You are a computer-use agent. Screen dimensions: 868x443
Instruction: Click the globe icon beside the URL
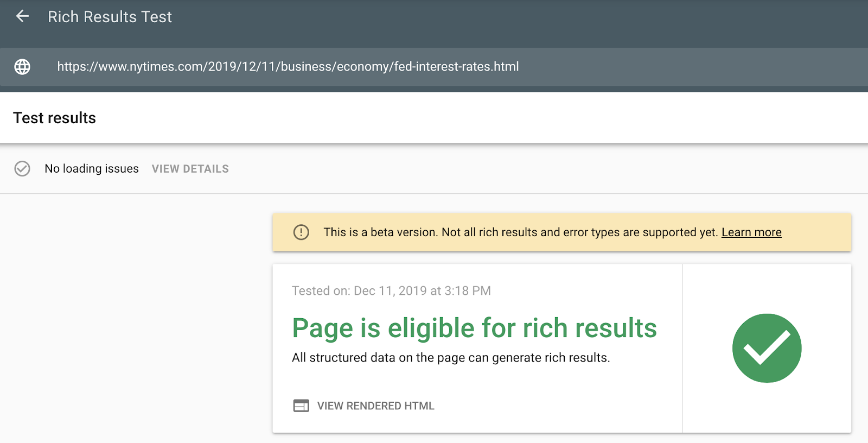coord(22,67)
